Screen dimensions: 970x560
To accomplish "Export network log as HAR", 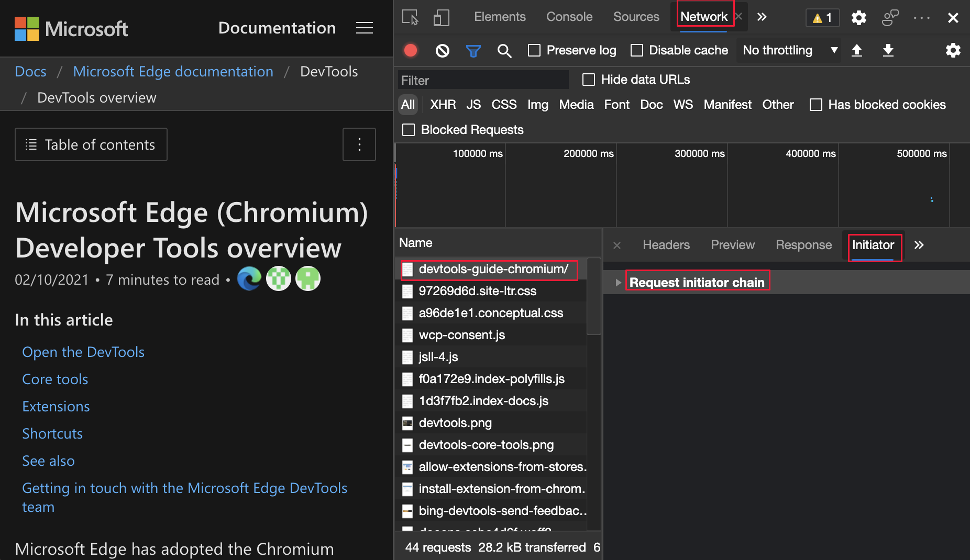I will pos(888,50).
